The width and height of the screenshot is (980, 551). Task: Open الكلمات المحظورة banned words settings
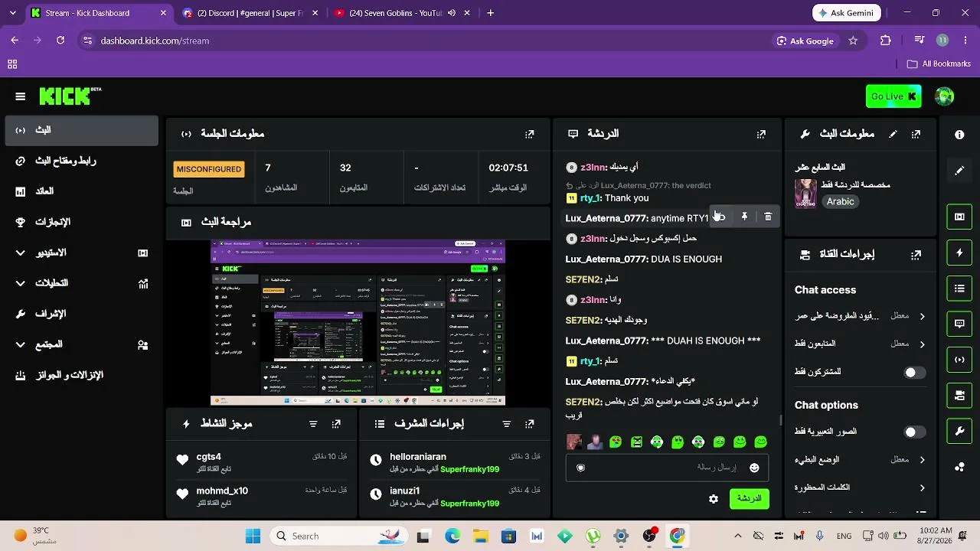(x=861, y=487)
